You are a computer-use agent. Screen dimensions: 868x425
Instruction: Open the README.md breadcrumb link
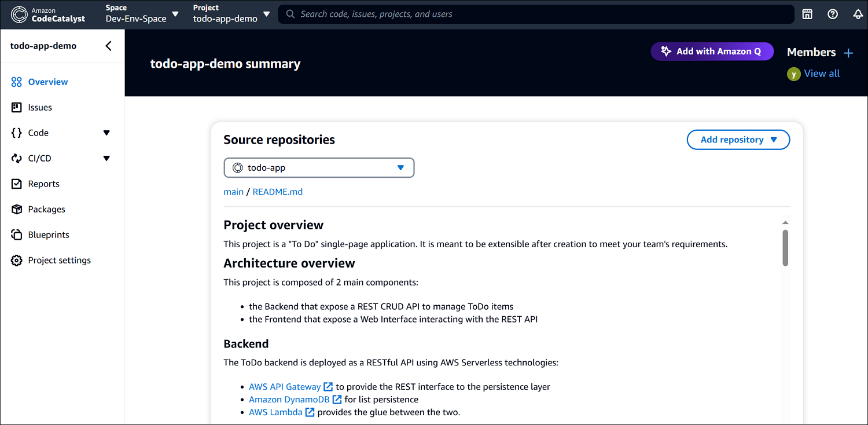tap(277, 192)
